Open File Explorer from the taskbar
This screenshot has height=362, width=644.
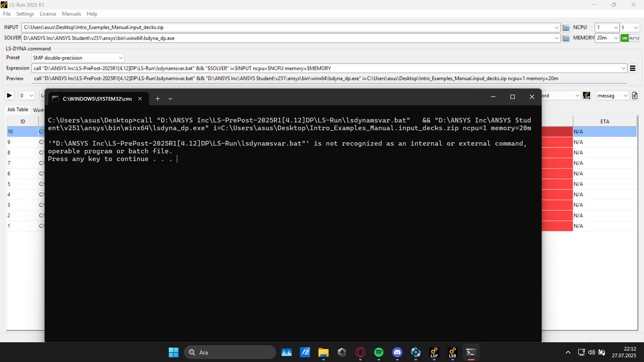(x=324, y=352)
